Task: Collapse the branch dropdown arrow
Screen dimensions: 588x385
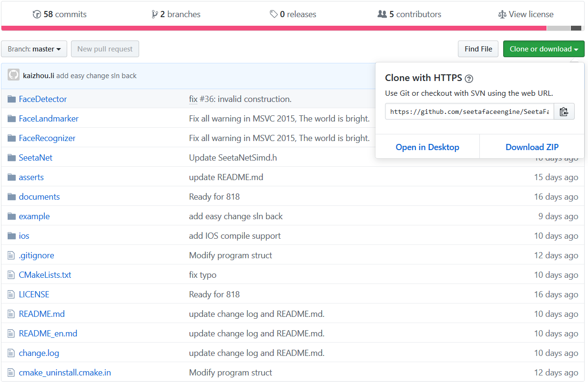Action: [x=60, y=49]
